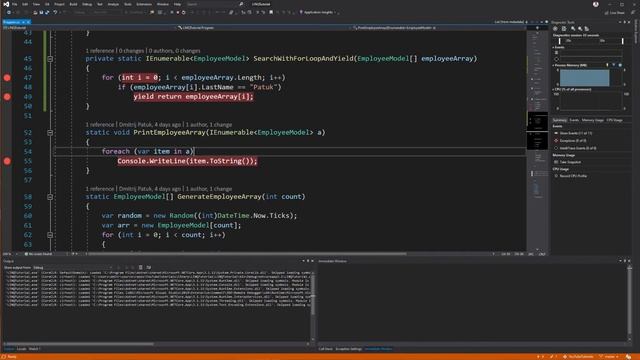The image size is (640, 360).
Task: Toggle the breakpoint on line 49
Action: (7, 97)
